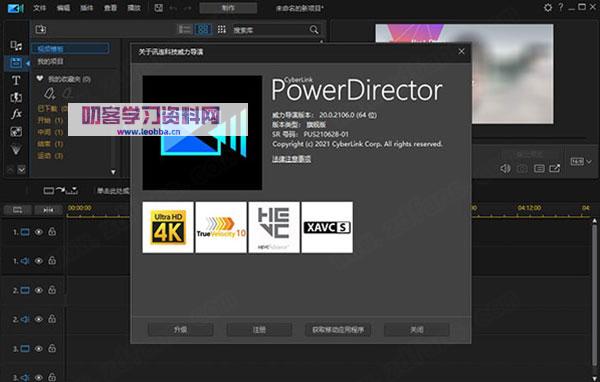The height and width of the screenshot is (382, 600).
Task: Click the 关闭 button in About dialog
Action: click(417, 330)
